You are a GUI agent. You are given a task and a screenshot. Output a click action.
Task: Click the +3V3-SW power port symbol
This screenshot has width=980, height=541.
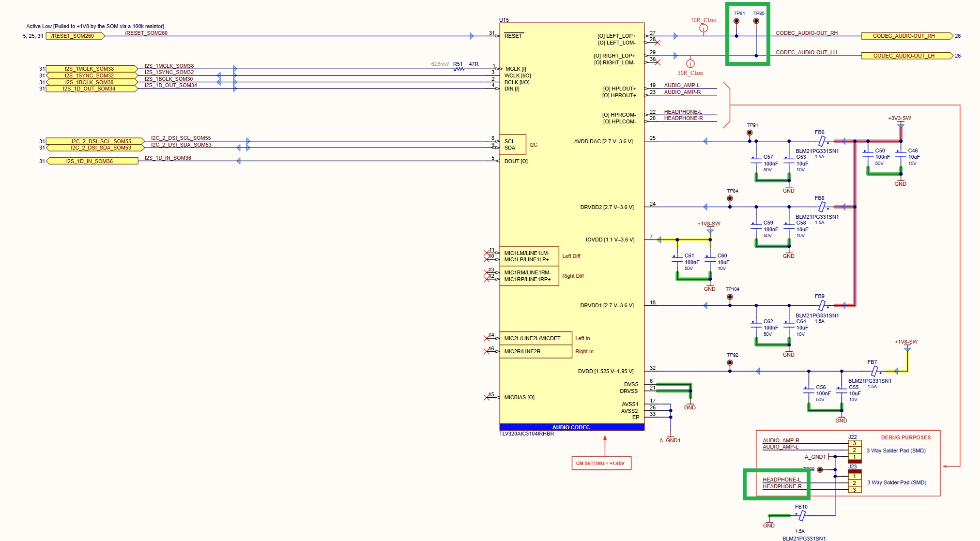pos(901,122)
